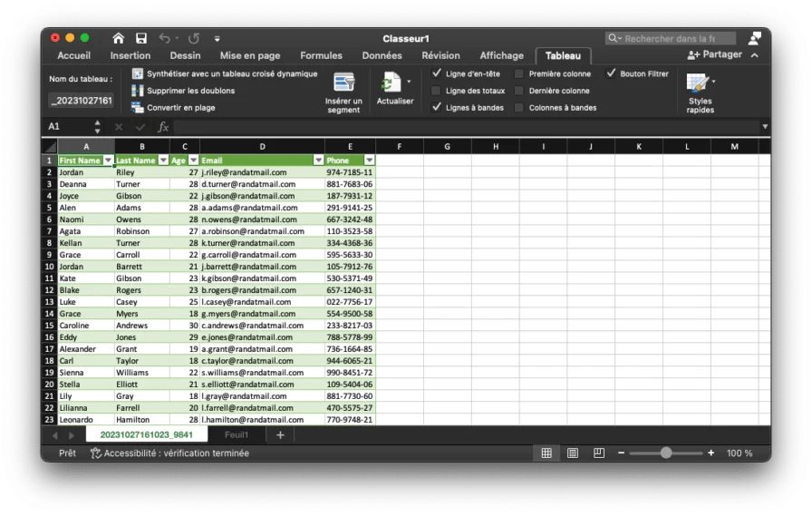Screen dimensions: 812x516
Task: Open the Données tab
Action: pos(382,55)
